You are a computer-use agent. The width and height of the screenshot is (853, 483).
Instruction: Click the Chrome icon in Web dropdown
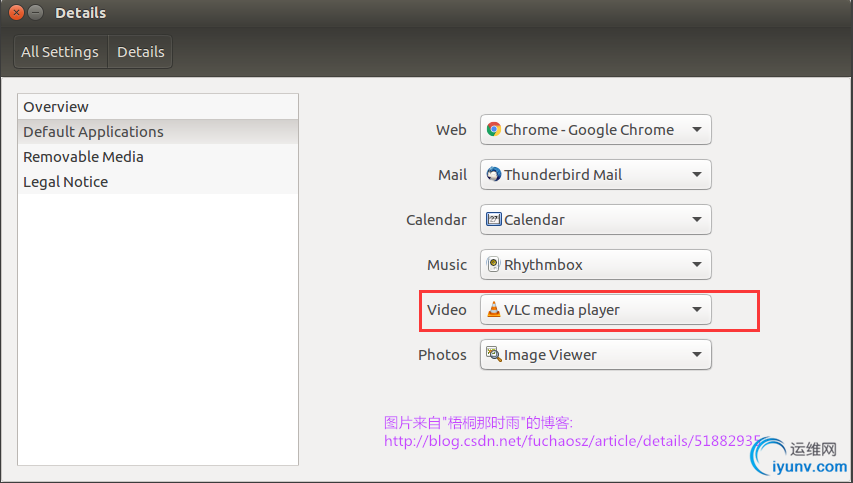click(x=493, y=129)
